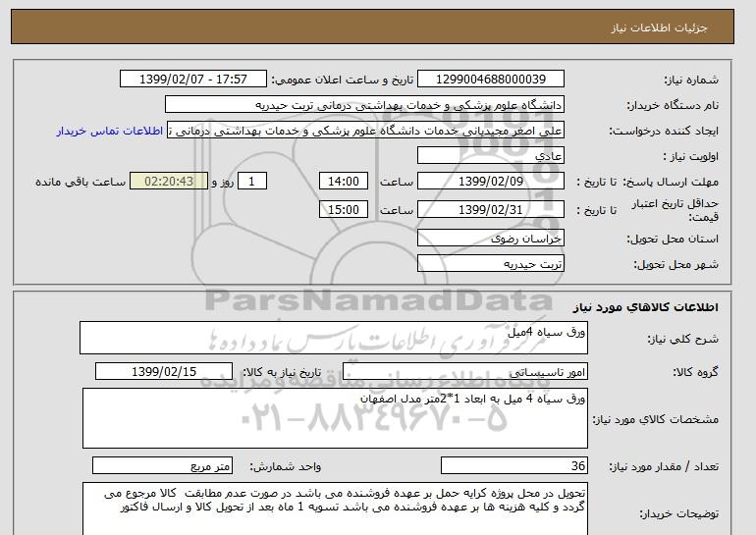756x535 pixels.
Task: Click the label تاریخ نیاز به کالا
Action: coord(282,372)
